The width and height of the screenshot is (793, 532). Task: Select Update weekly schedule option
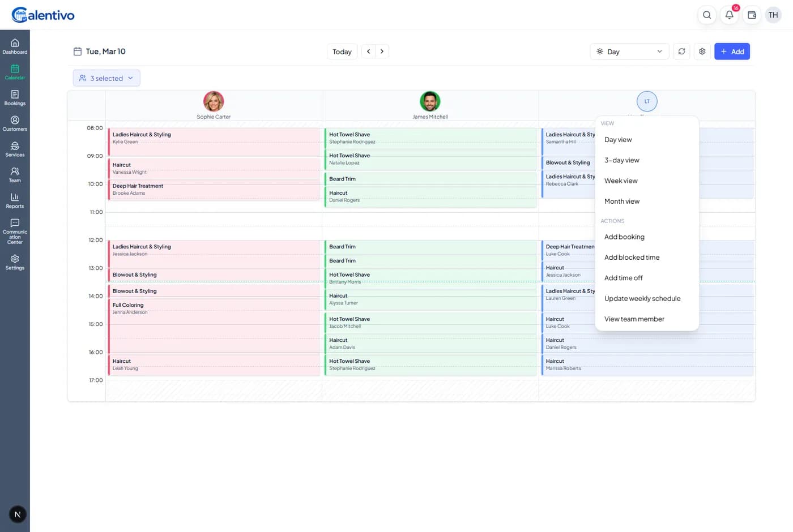642,298
